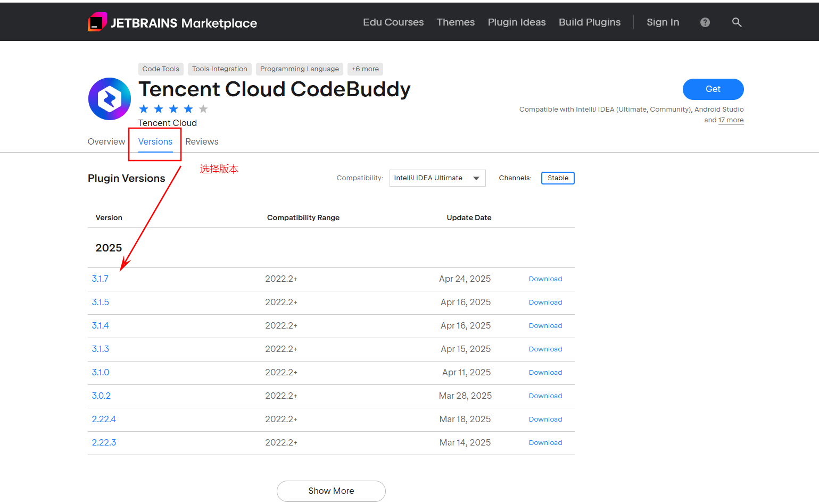Click the Mar 28, 2025 update date

(465, 396)
